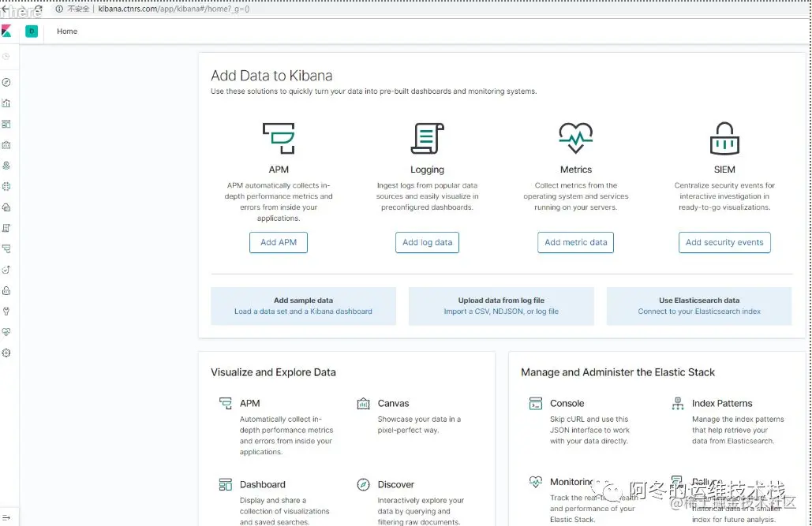Viewport: 812px width, 526px height.
Task: Open Discover compass icon in sidebar
Action: click(6, 82)
